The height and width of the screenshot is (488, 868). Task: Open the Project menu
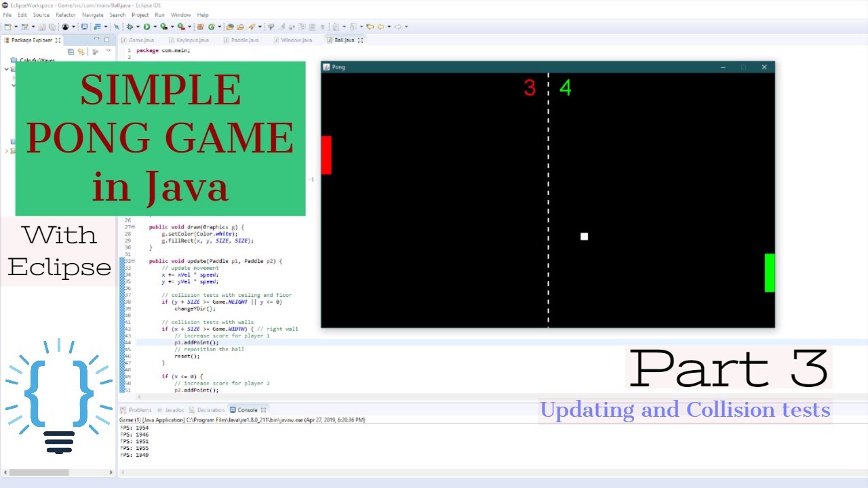[x=140, y=15]
